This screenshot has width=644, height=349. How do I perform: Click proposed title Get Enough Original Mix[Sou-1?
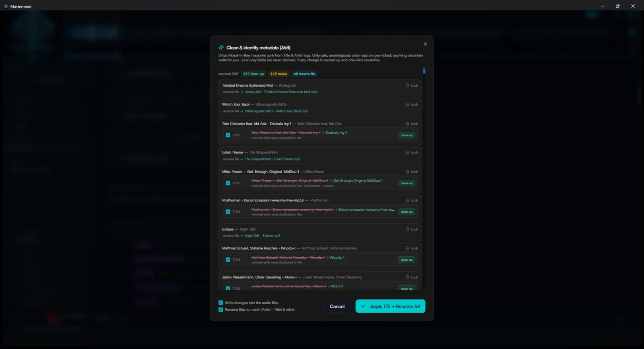point(358,181)
